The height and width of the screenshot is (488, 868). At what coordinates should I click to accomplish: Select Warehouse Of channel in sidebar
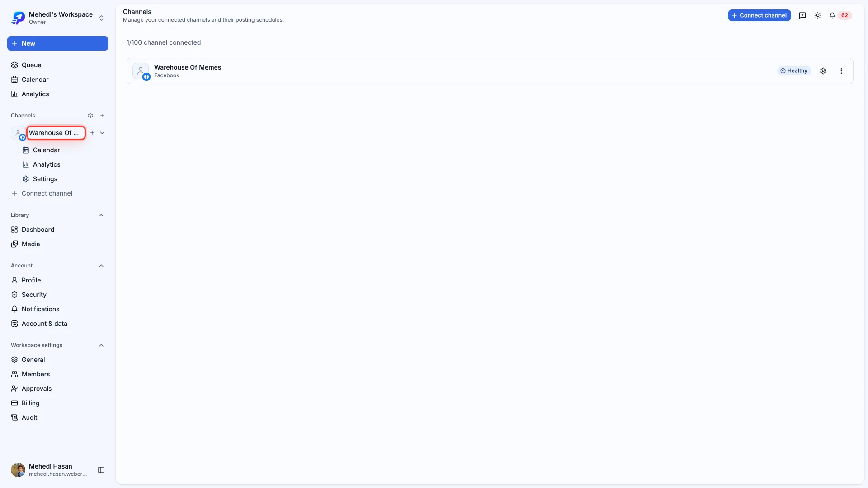[x=56, y=133]
